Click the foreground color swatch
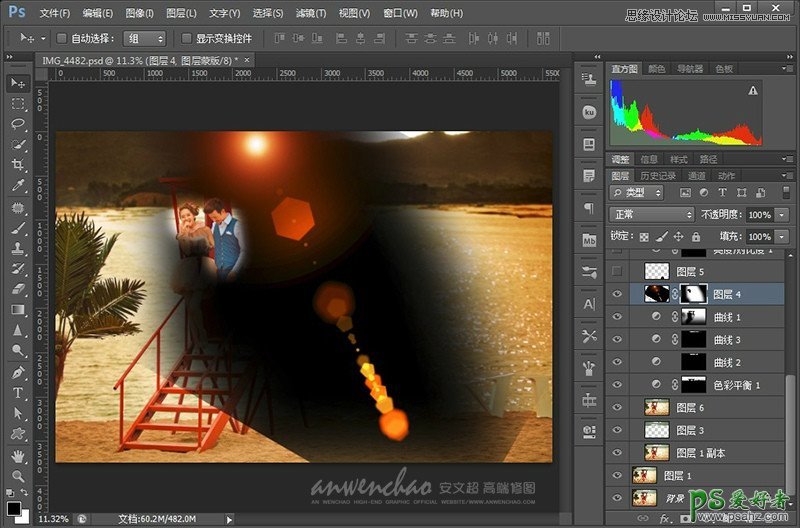 [13, 506]
